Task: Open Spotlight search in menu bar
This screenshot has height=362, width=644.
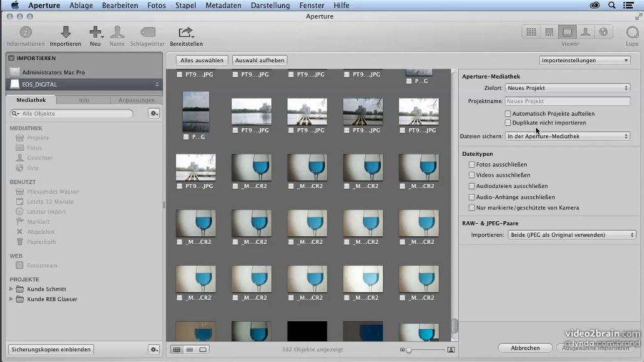Action: tap(612, 6)
